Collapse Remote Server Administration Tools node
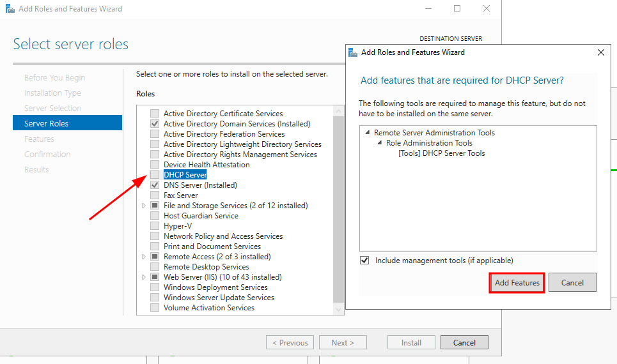The image size is (617, 364). click(368, 133)
